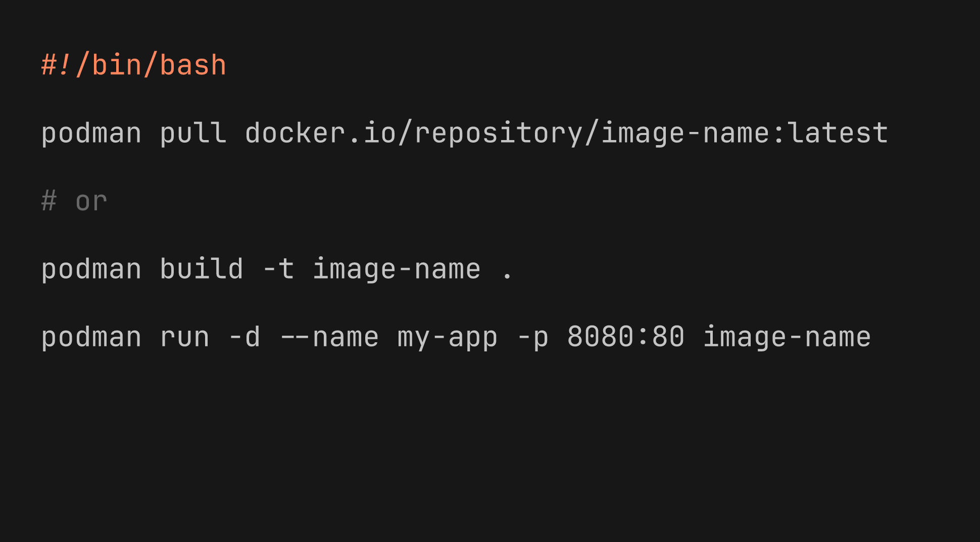The height and width of the screenshot is (542, 980).
Task: Place cursor on the word "pull"
Action: [193, 134]
